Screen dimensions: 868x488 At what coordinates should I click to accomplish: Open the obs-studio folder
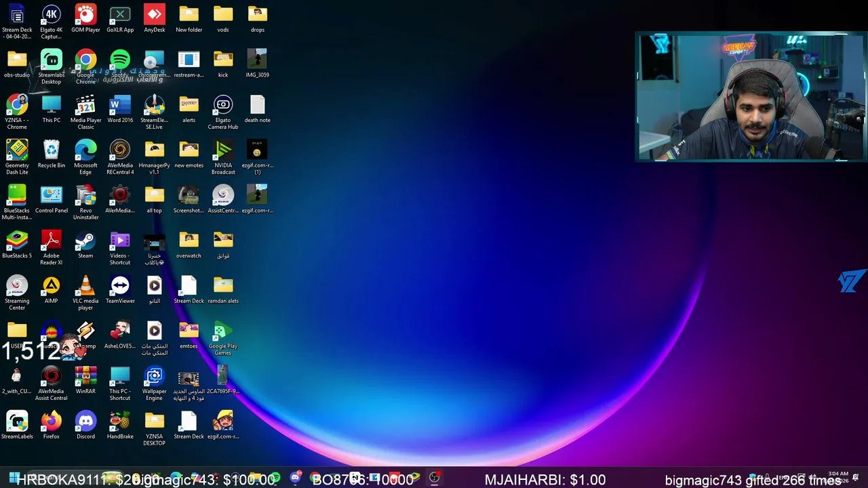pyautogui.click(x=17, y=64)
